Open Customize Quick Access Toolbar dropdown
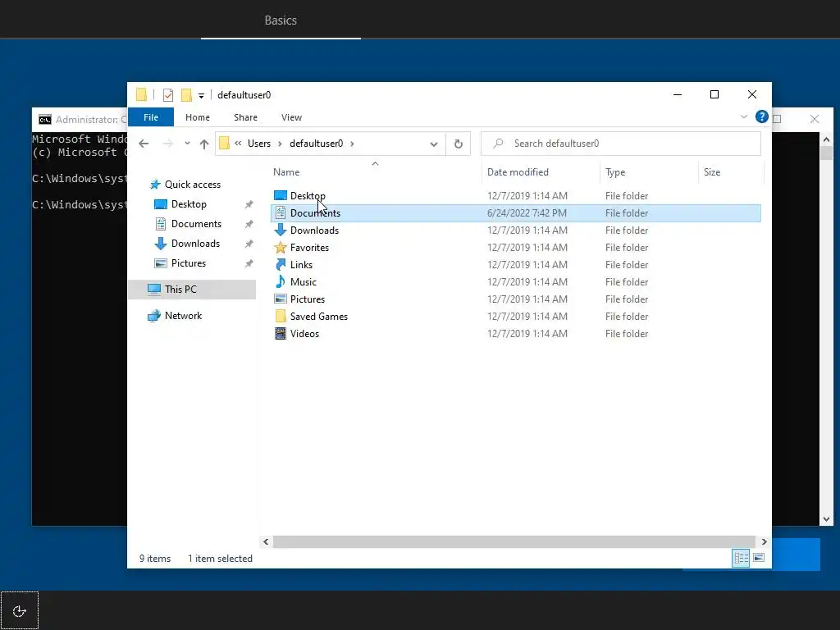840x630 pixels. [x=202, y=95]
